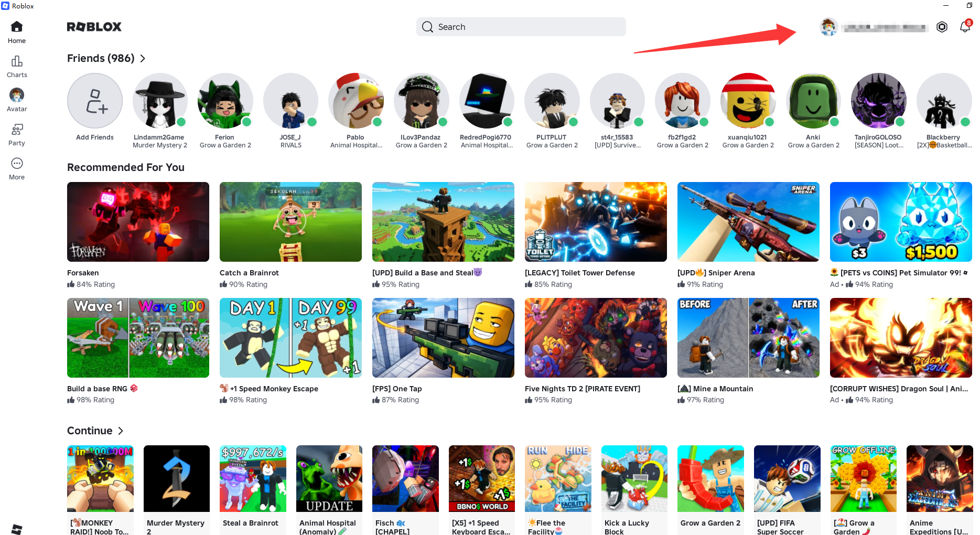Open the Mine a Mountain thumbnail
Screen dimensions: 980x535
point(748,338)
